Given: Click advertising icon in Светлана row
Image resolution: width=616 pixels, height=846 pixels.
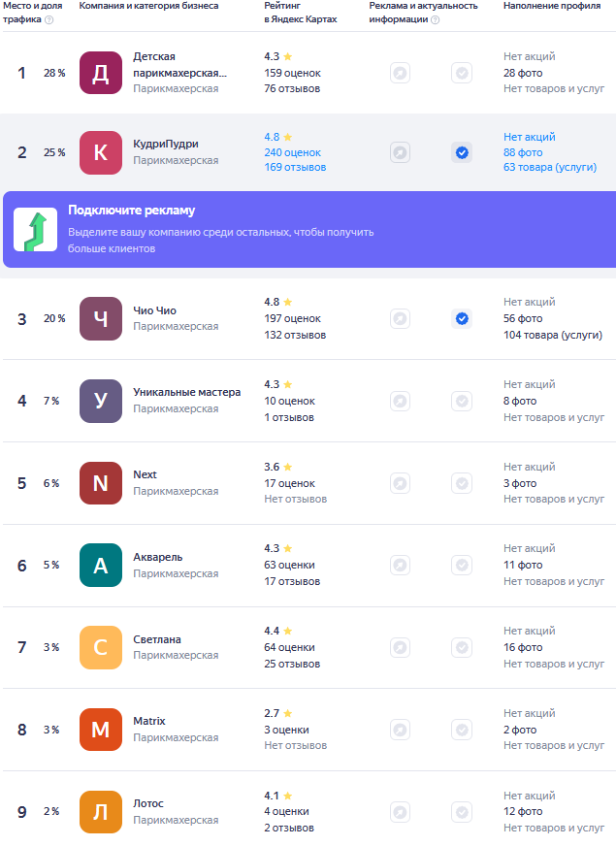Looking at the screenshot, I should [401, 647].
